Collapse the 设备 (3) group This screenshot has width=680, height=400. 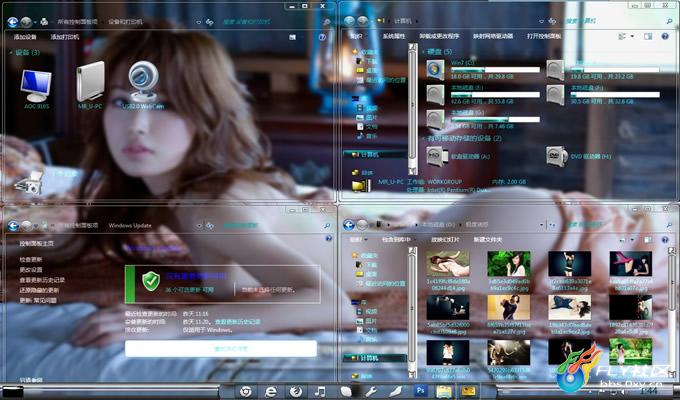pos(11,52)
